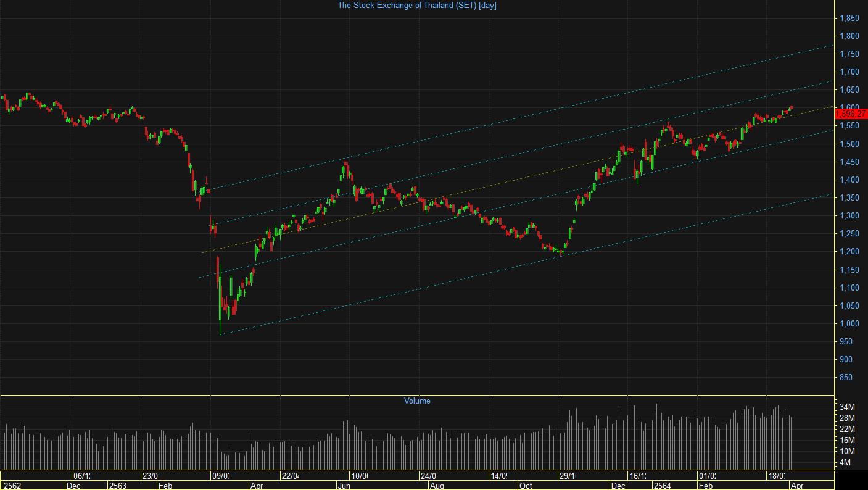Image resolution: width=868 pixels, height=490 pixels.
Task: Select the 23/0 date marker
Action: [x=151, y=476]
